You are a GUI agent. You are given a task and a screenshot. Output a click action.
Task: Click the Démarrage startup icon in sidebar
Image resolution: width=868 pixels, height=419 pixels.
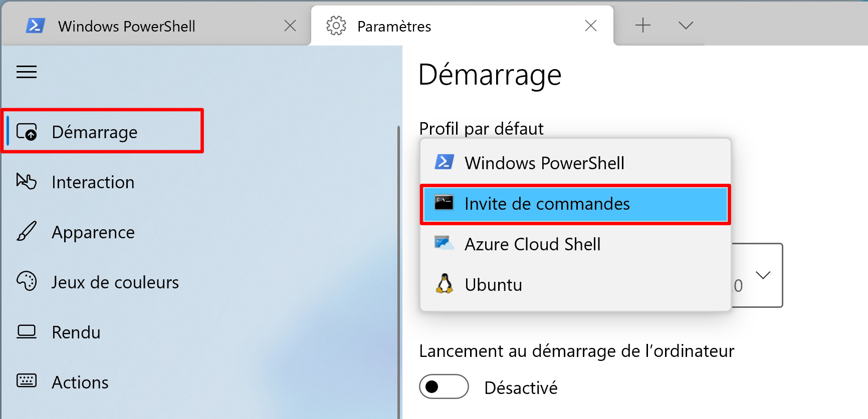pos(27,132)
